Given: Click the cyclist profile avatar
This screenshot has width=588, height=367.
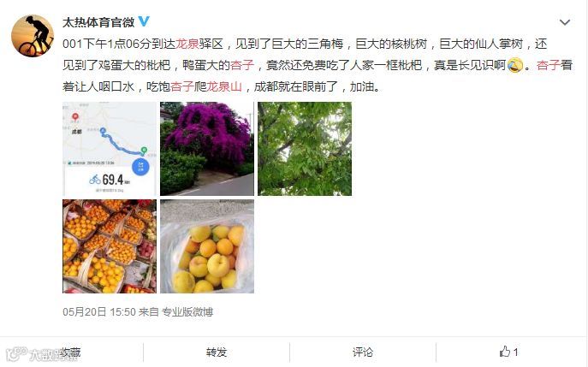Looking at the screenshot, I should 33,36.
